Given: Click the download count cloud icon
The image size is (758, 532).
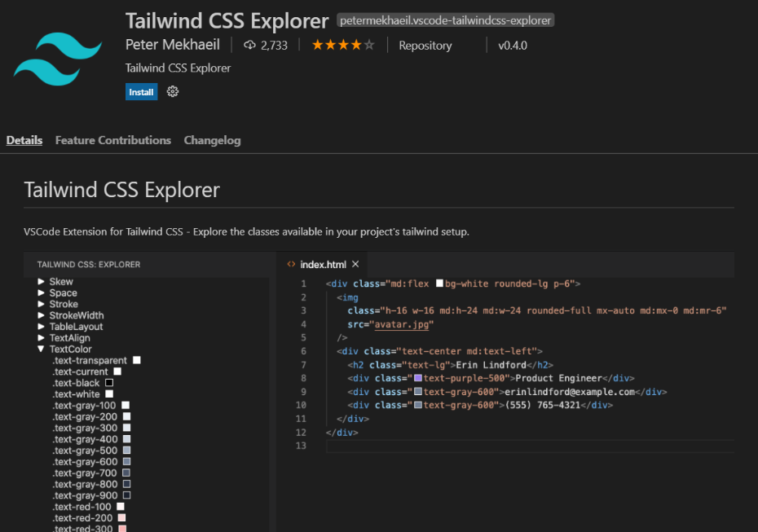Looking at the screenshot, I should pos(249,45).
